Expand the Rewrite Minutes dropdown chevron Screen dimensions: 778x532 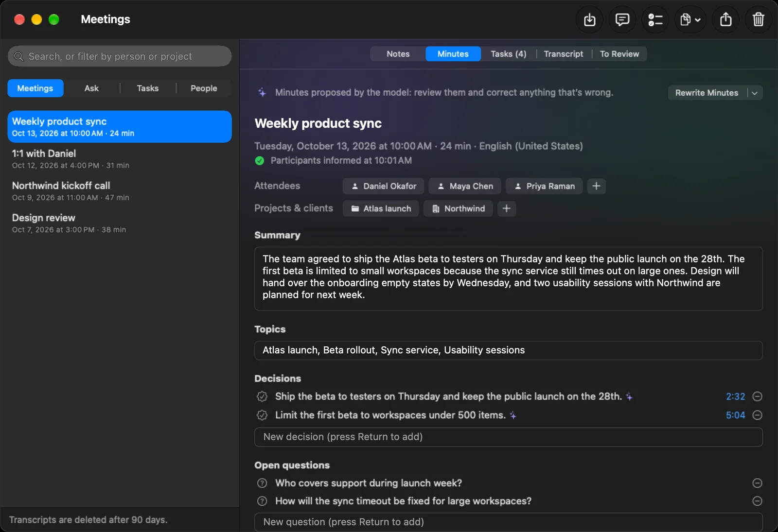[x=755, y=93]
